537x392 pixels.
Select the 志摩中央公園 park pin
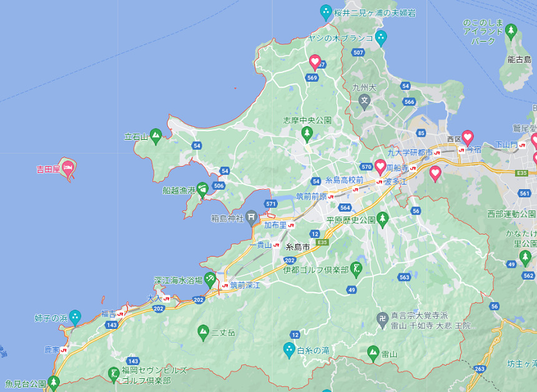pyautogui.click(x=307, y=134)
